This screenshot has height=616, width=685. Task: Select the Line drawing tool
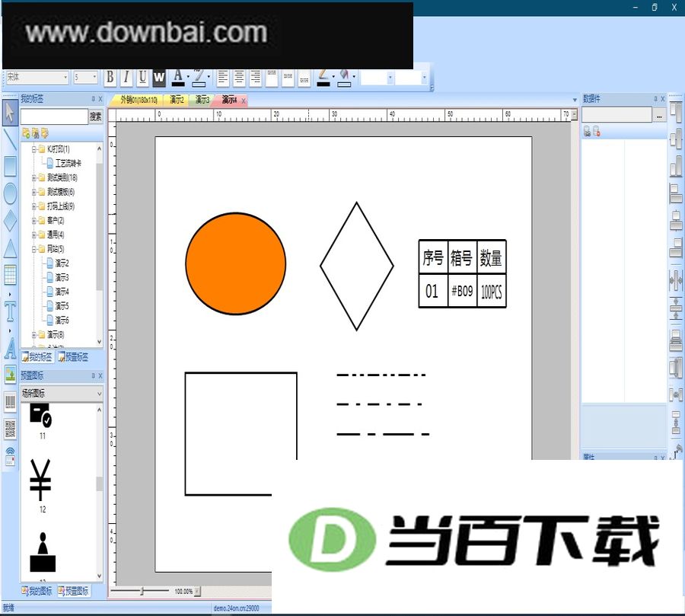click(10, 140)
